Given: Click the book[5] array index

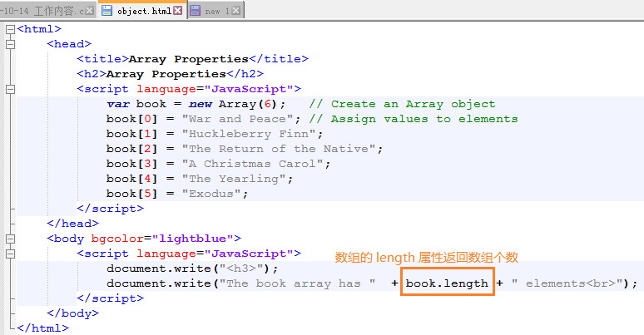Looking at the screenshot, I should coord(131,194).
